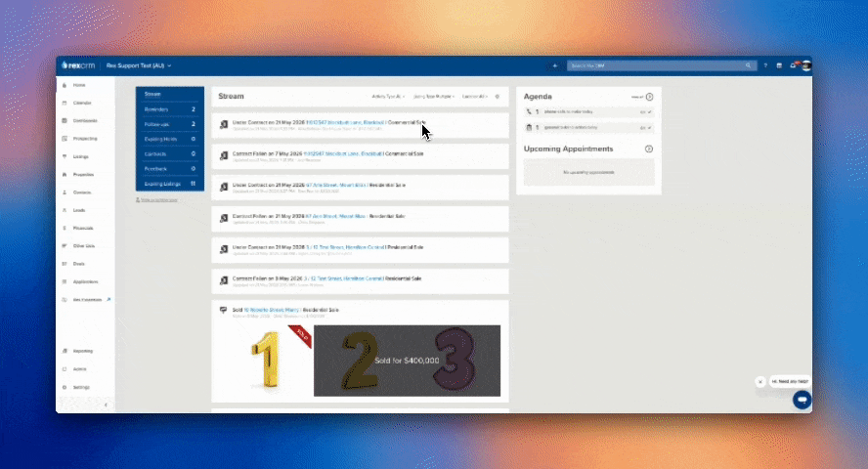Go to Dashboards in the sidebar
The image size is (868, 469).
tap(85, 120)
